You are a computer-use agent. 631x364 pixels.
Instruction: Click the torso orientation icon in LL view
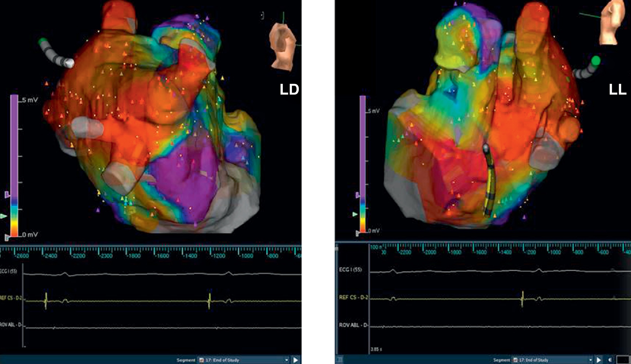point(613,22)
